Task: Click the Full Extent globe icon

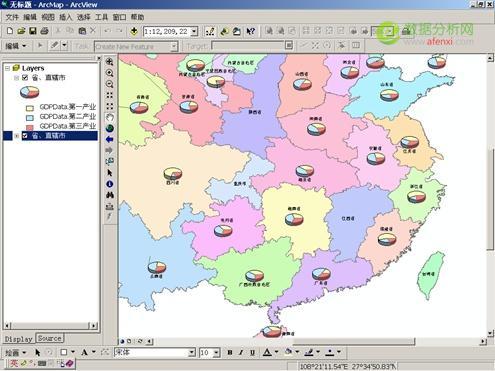Action: (109, 128)
